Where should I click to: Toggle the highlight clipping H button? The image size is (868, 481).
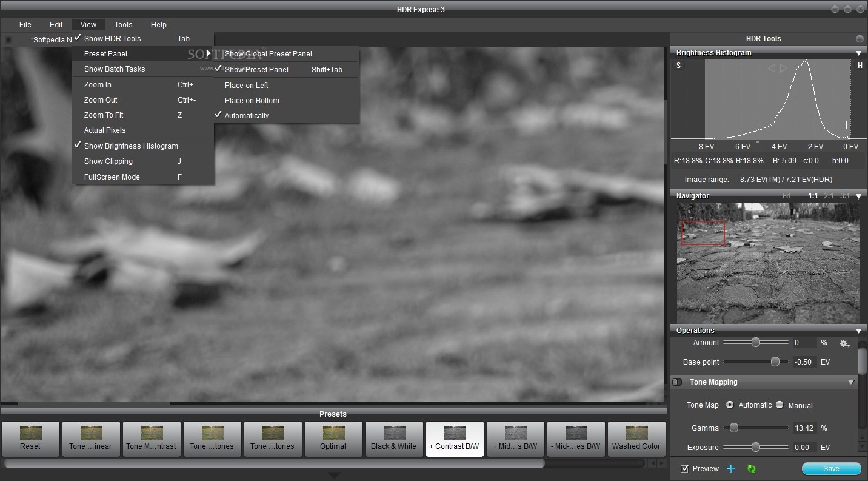(860, 66)
